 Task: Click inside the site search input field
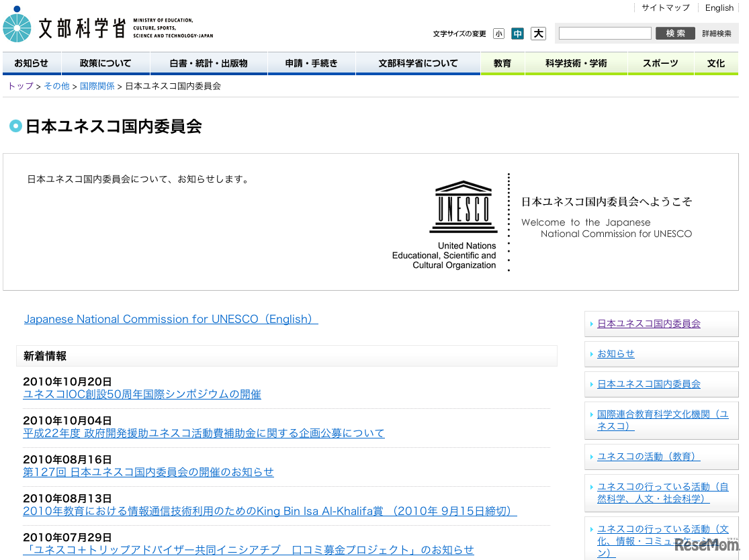pos(604,32)
